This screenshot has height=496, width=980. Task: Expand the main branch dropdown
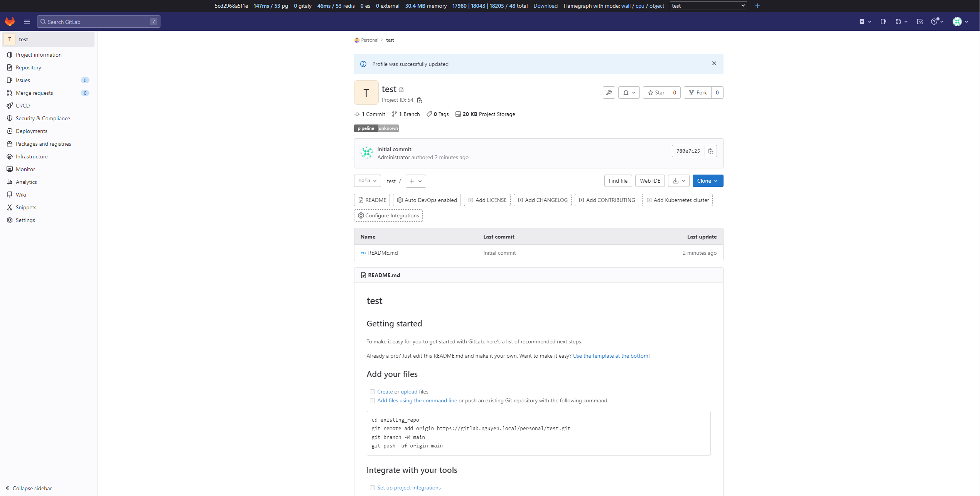367,181
